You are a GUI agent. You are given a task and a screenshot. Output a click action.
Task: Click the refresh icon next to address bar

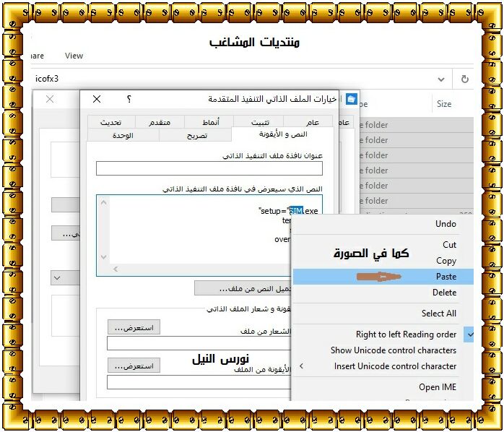point(465,78)
